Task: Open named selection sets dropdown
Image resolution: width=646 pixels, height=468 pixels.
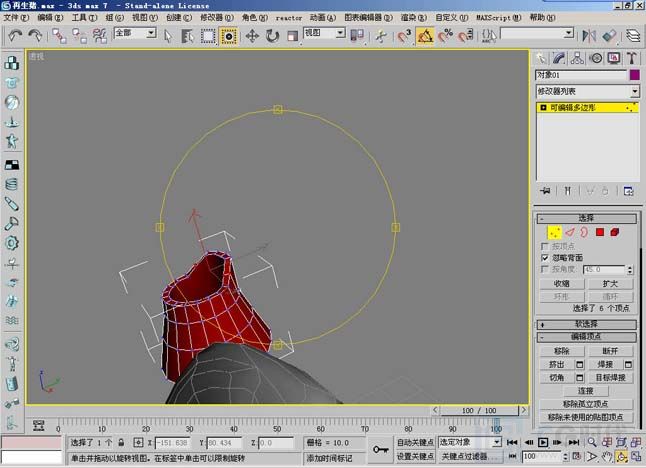Action: pos(537,33)
